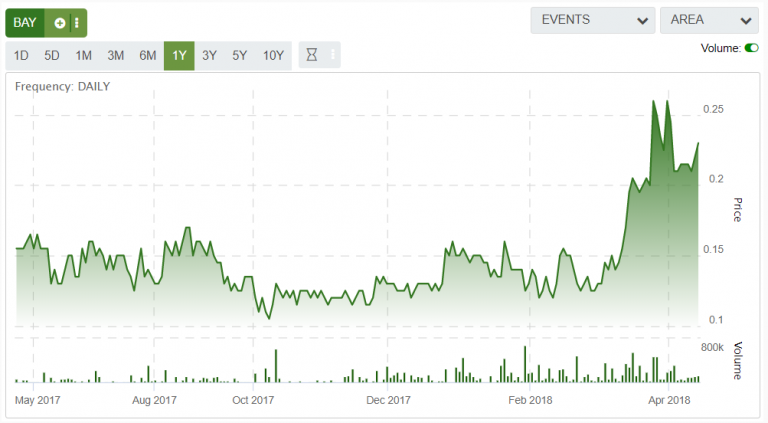
Task: Choose the 6M time range
Action: (148, 55)
